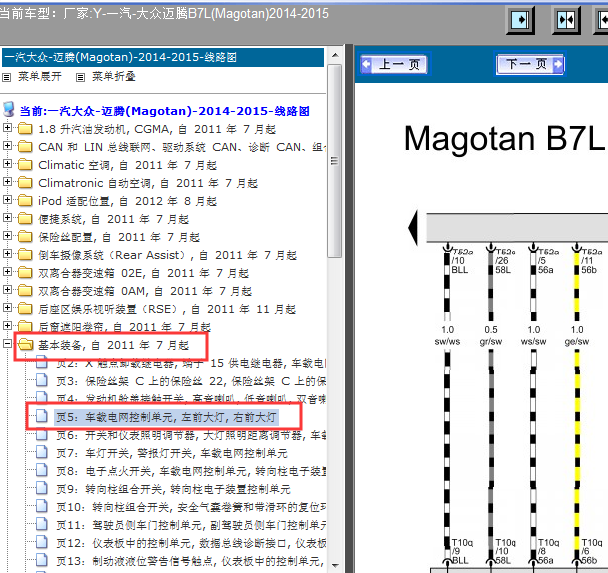Click folder icon of 后座区娱乐视听装置
The height and width of the screenshot is (573, 608).
[25, 309]
